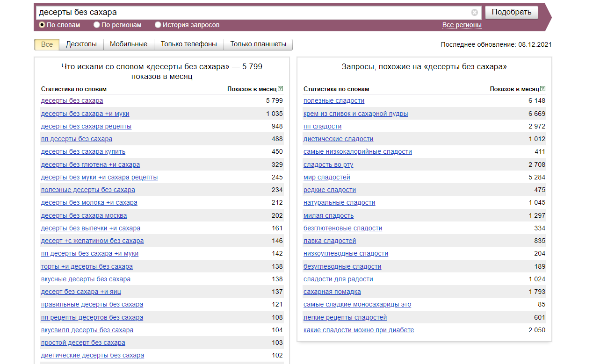The height and width of the screenshot is (364, 593).
Task: Open 'десерты без муки +и сахара рецепты' link
Action: click(99, 177)
